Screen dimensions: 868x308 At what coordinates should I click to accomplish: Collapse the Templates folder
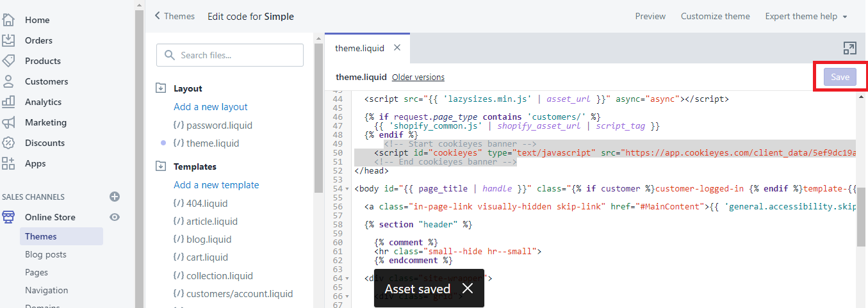tap(161, 166)
